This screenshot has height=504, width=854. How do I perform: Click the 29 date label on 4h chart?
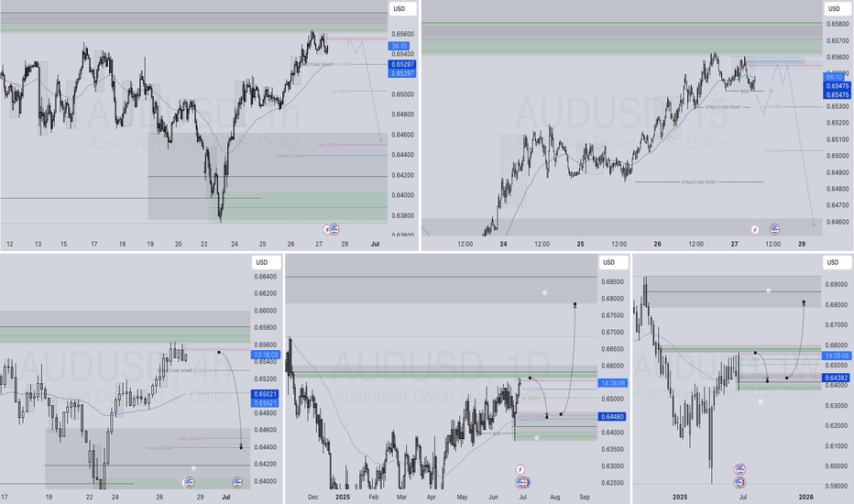(200, 497)
